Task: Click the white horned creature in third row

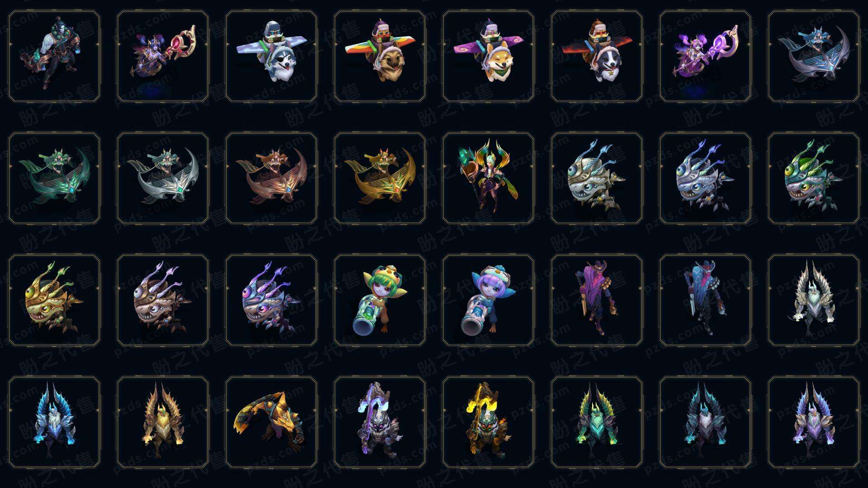Action: (814, 300)
